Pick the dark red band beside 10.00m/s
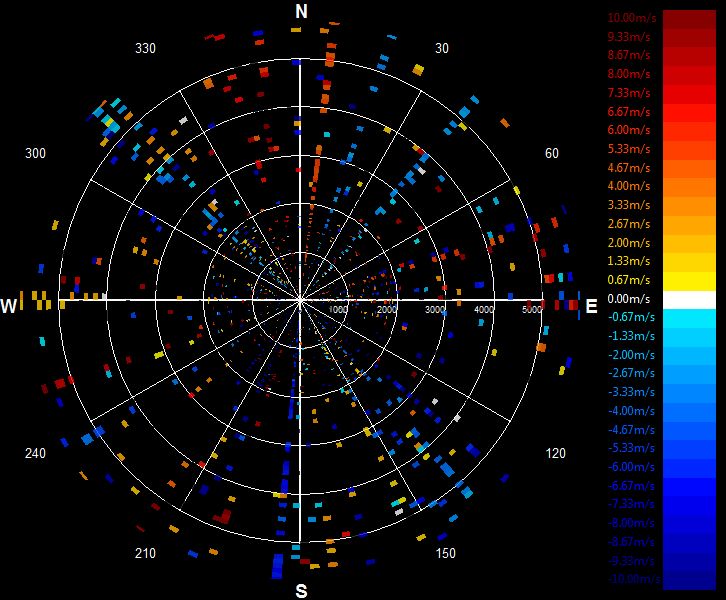 [689, 19]
